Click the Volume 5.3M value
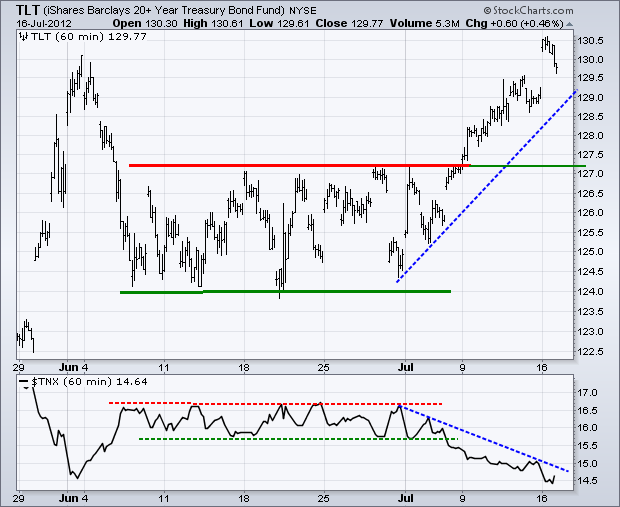 (x=424, y=24)
